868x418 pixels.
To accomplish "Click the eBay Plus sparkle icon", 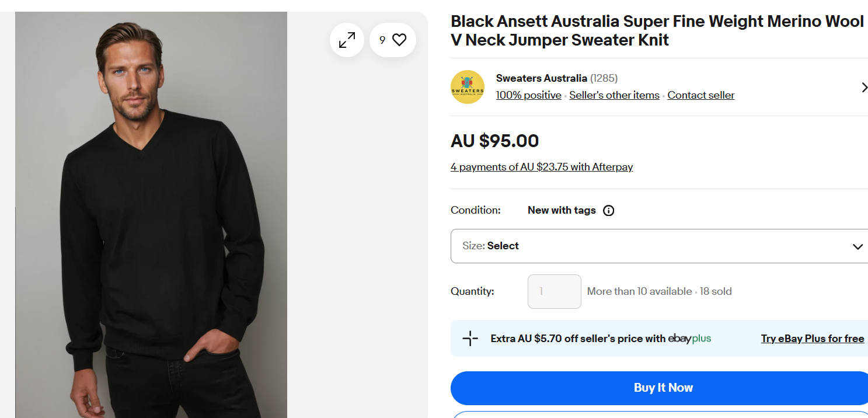I will pos(470,339).
